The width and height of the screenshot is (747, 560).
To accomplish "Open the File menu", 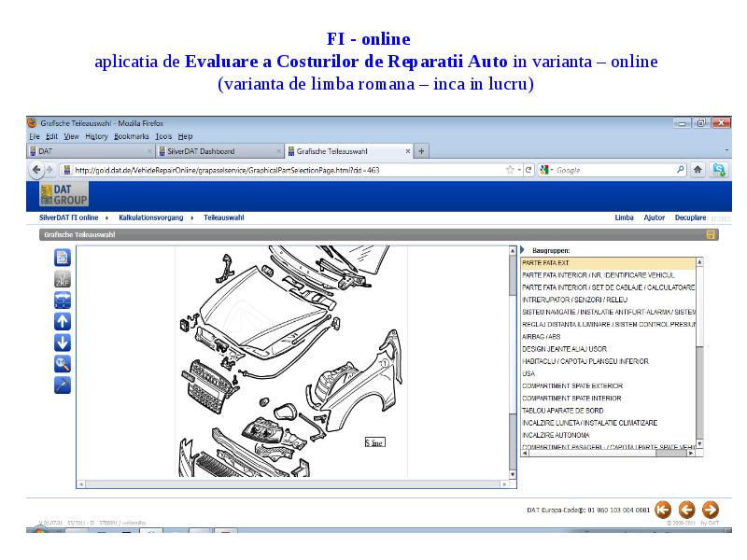I will pos(35,136).
